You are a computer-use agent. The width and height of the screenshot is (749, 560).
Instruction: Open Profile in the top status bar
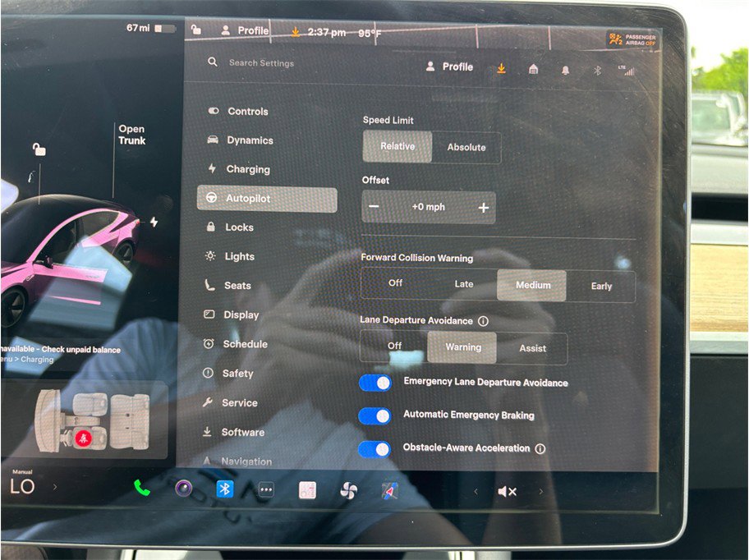click(245, 30)
